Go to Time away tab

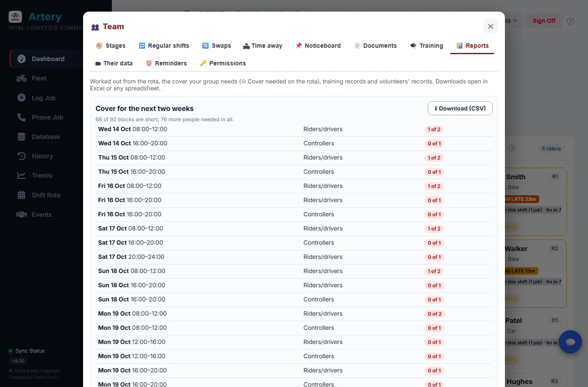coord(263,46)
